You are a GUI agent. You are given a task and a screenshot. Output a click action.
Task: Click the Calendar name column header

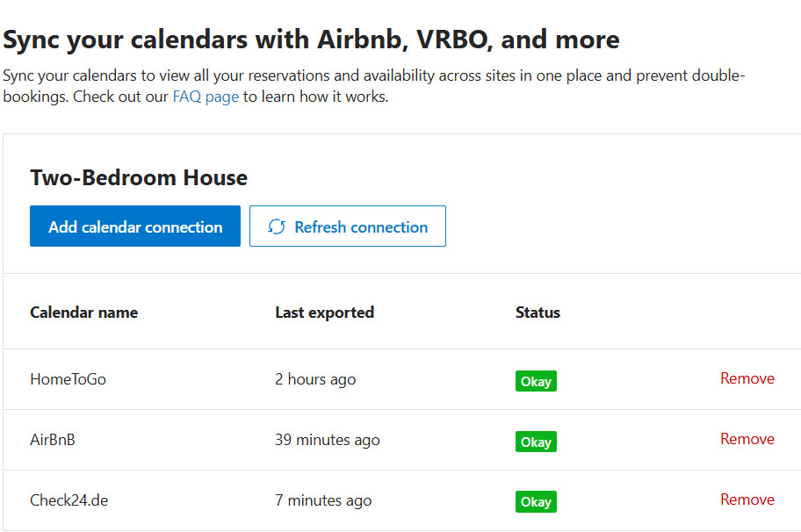(x=83, y=313)
